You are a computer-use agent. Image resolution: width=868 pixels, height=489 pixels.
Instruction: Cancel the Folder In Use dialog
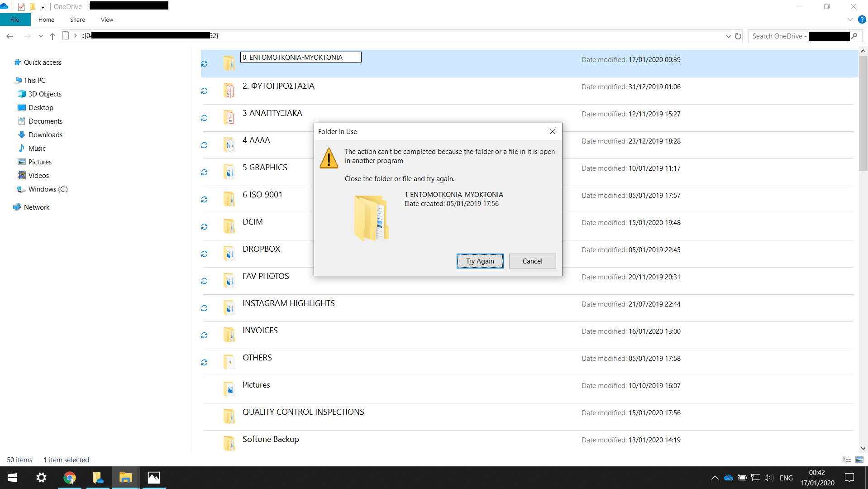point(532,261)
